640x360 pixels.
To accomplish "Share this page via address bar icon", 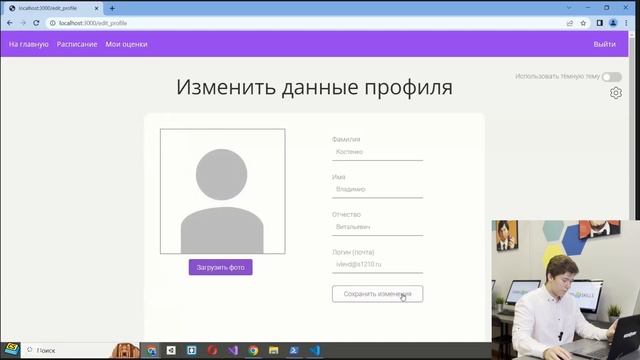I will click(570, 23).
